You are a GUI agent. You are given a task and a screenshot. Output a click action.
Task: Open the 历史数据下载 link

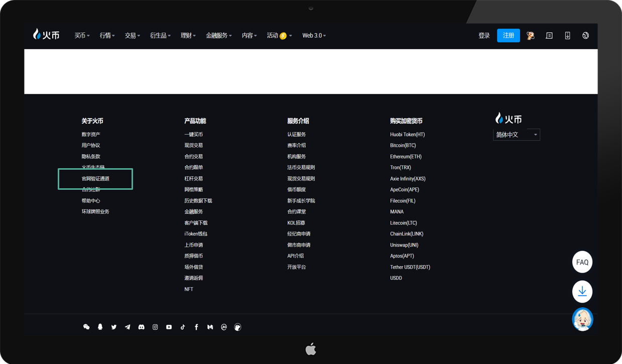point(198,201)
